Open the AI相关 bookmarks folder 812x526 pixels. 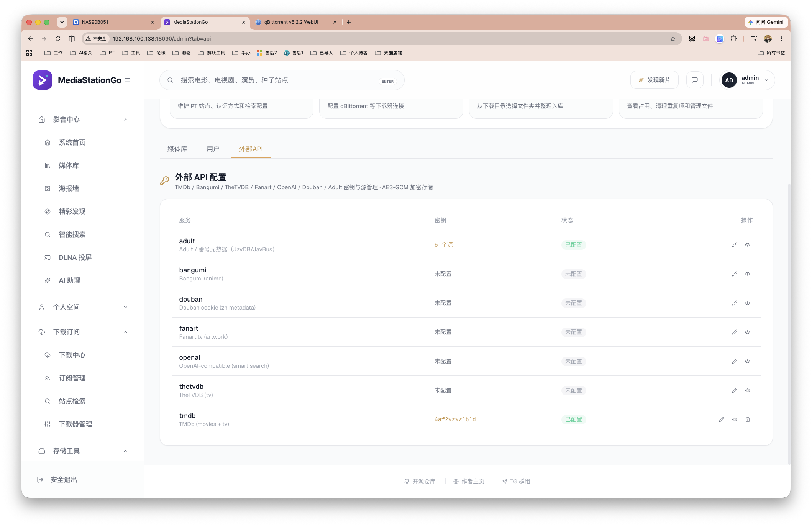point(81,53)
